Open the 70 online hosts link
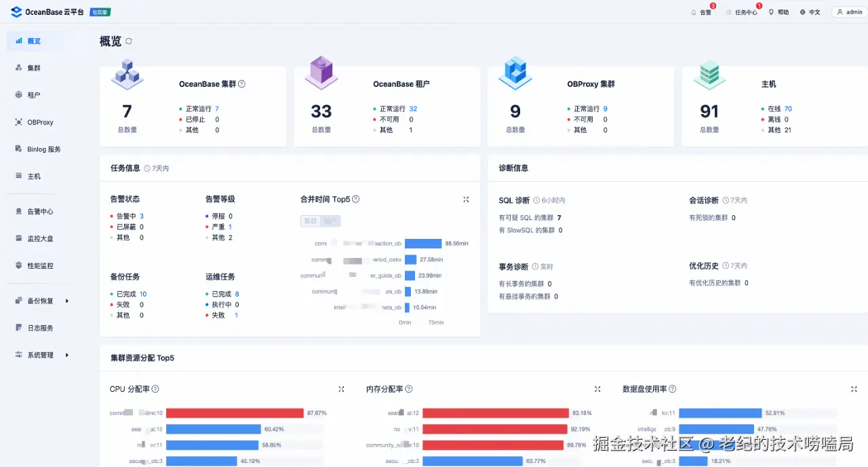 coord(788,109)
